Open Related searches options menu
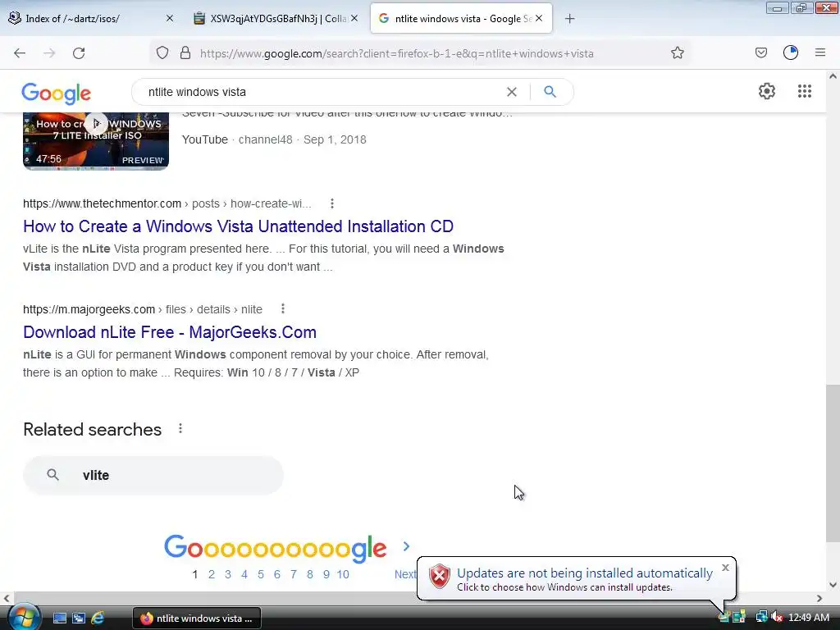Screen dimensions: 840x630 click(x=180, y=428)
